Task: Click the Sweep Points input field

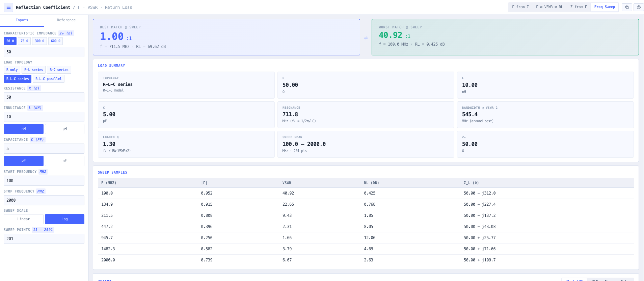Action: (x=44, y=239)
